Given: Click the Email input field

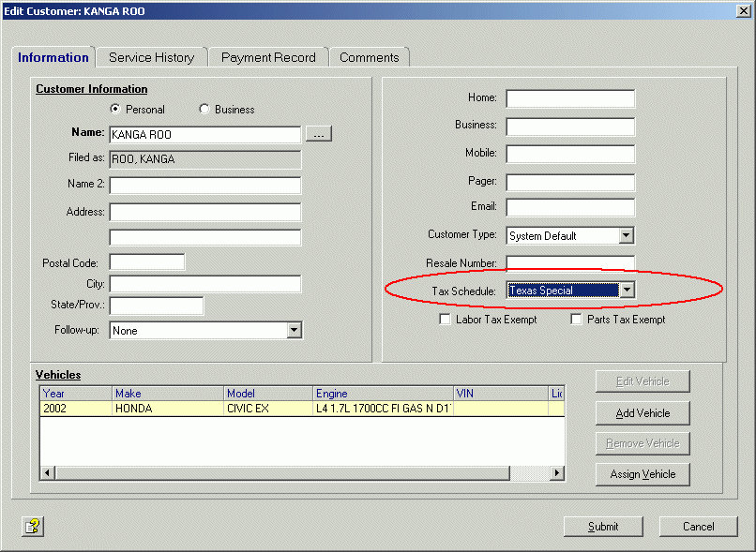Looking at the screenshot, I should (570, 208).
